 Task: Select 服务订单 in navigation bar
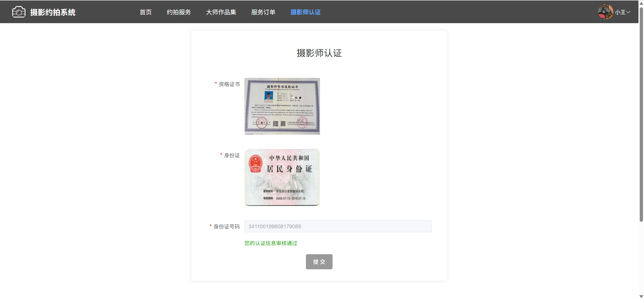(x=263, y=12)
